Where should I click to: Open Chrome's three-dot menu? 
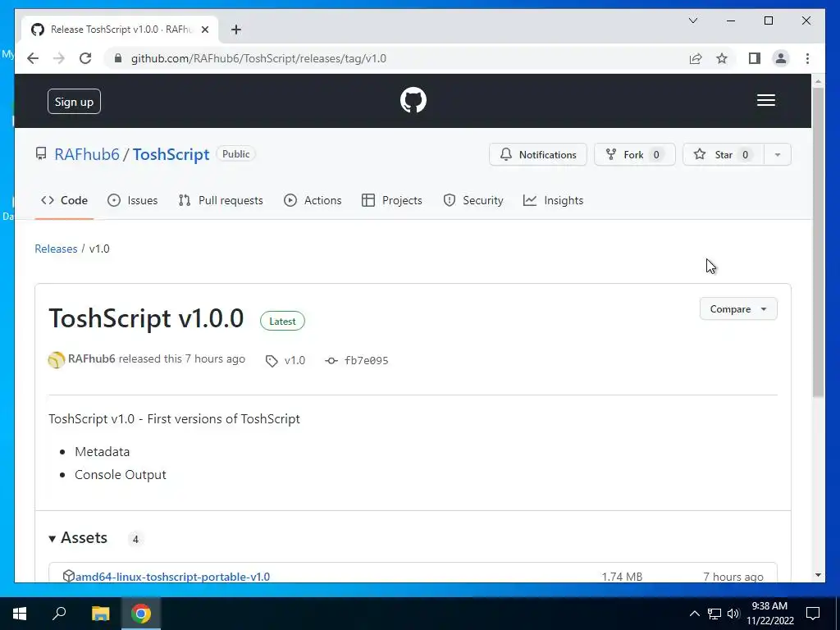pos(807,58)
